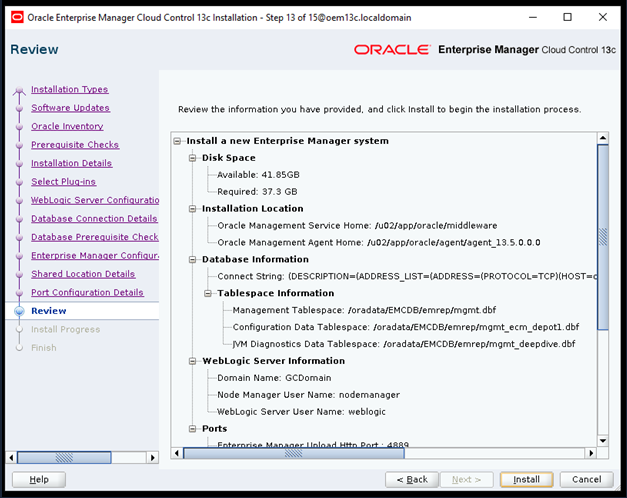
Task: Select the Domain Name: GCDomain row
Action: [x=274, y=378]
